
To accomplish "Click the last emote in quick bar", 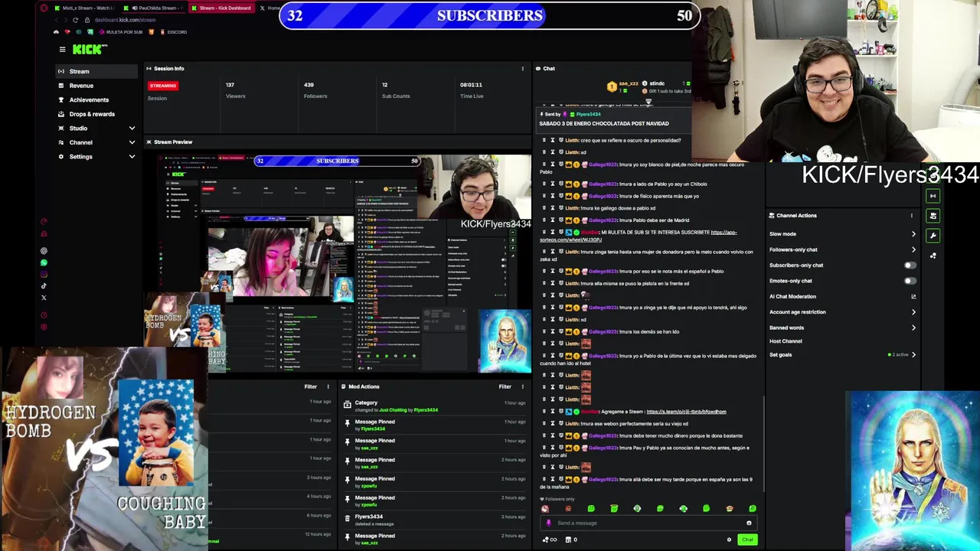I will click(x=752, y=508).
